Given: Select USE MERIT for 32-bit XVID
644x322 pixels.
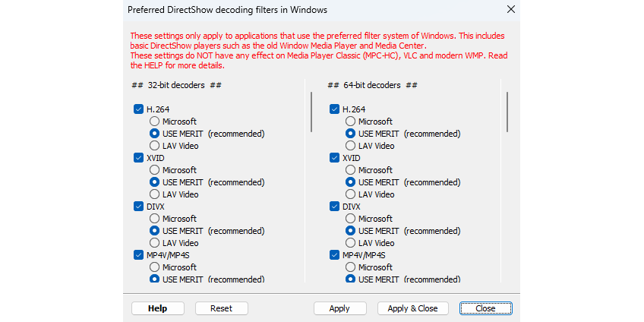Looking at the screenshot, I should 155,182.
